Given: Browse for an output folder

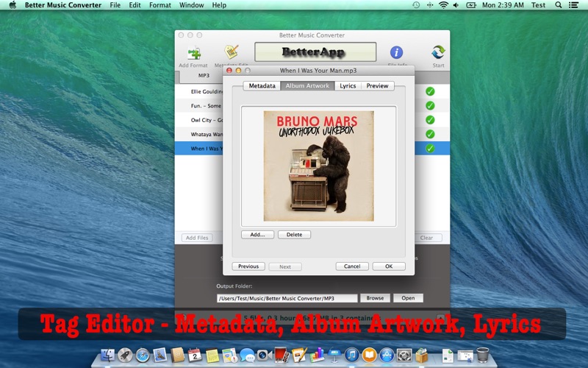Looking at the screenshot, I should point(375,298).
